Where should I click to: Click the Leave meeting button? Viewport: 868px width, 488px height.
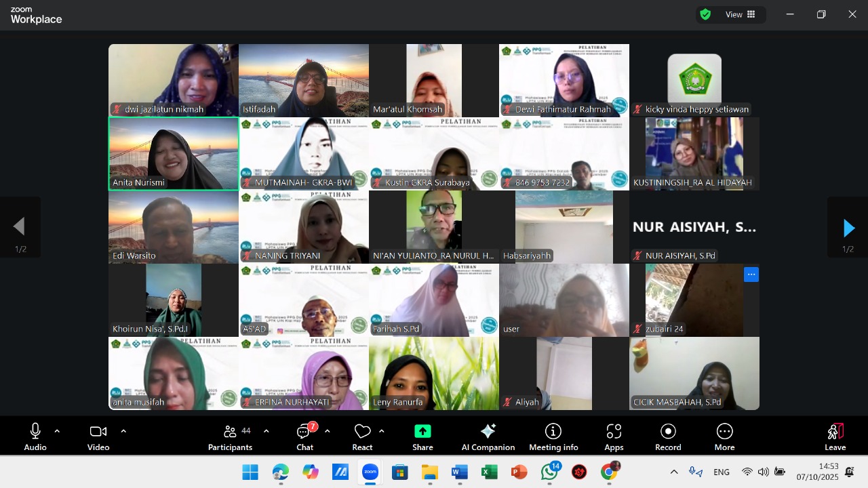pyautogui.click(x=835, y=436)
